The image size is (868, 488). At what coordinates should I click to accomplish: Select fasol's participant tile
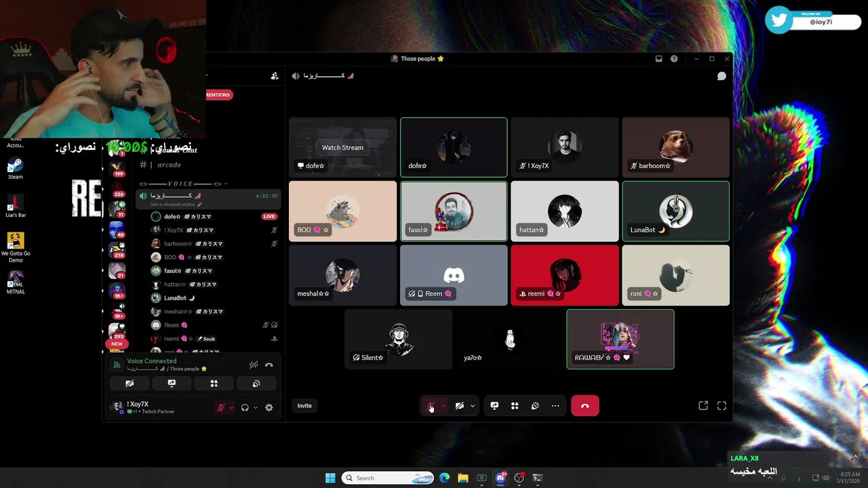point(454,211)
